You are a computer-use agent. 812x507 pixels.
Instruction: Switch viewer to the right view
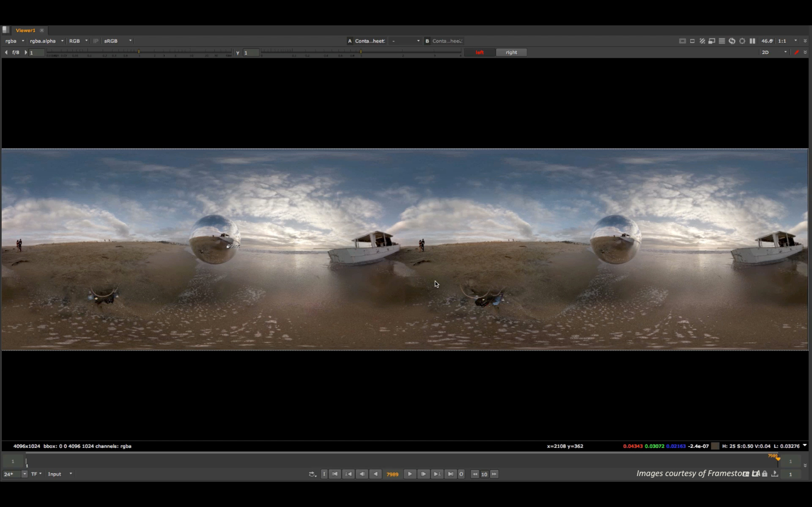tap(511, 52)
